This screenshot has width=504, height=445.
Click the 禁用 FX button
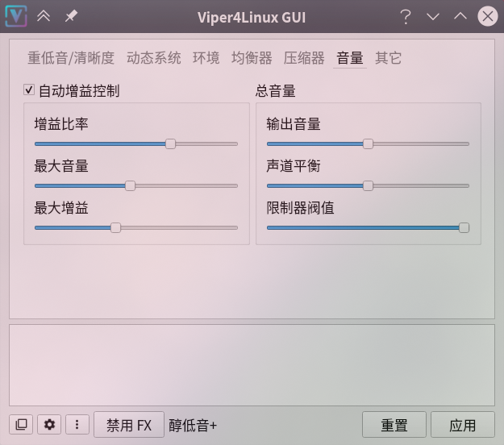click(x=129, y=425)
